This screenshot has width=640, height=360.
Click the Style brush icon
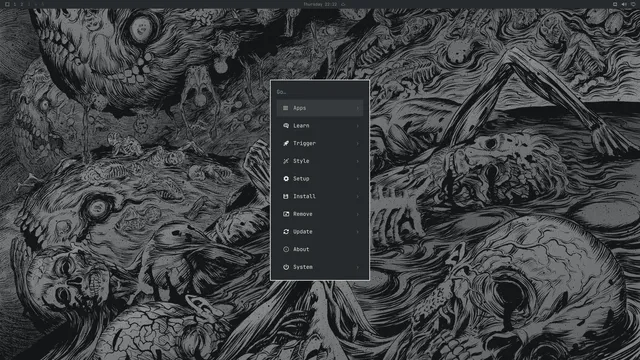pos(286,161)
